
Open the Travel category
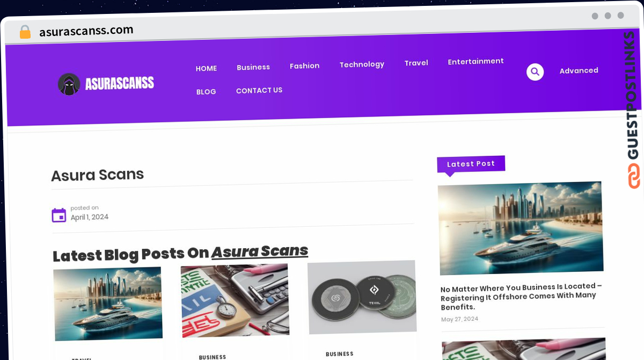coord(416,63)
